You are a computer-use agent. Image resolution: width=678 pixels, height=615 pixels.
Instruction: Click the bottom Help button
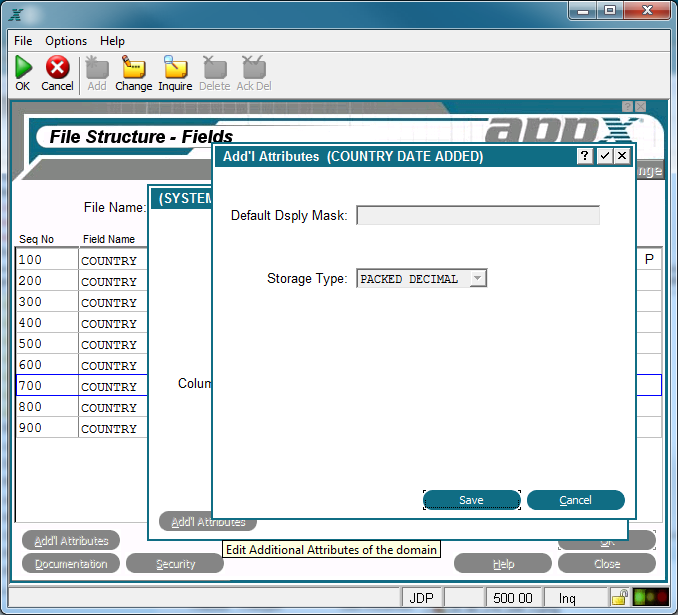(x=503, y=564)
